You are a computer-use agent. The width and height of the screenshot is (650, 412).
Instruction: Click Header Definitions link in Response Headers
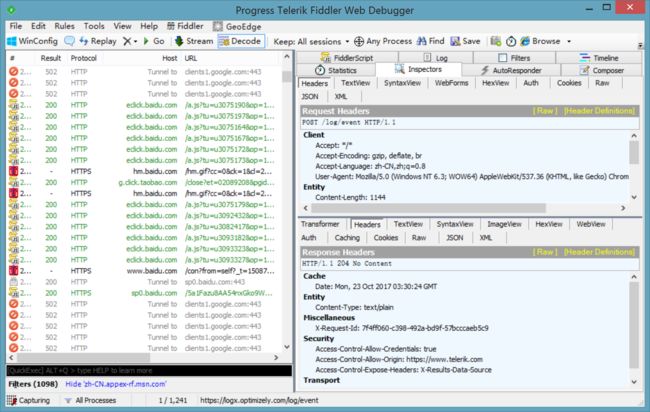click(x=599, y=252)
